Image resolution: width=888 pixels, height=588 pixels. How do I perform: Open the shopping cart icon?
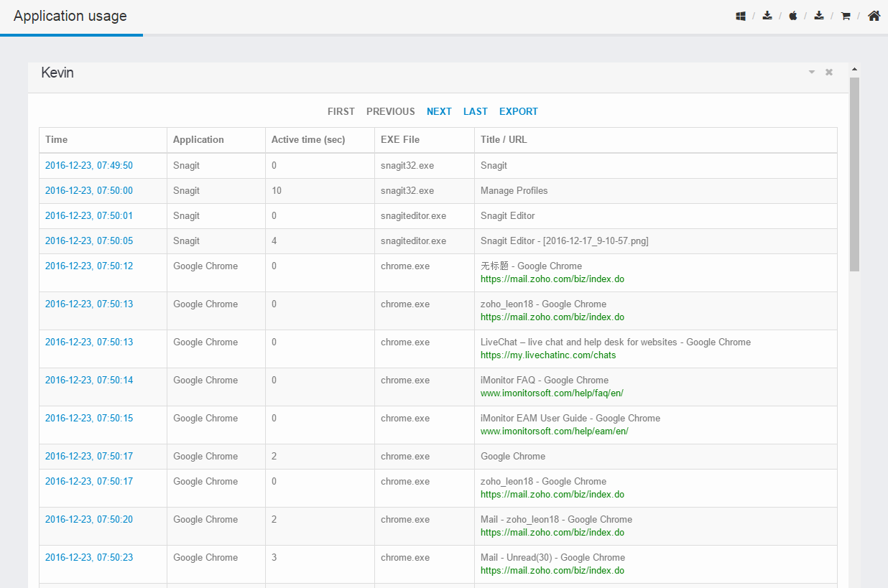click(846, 16)
